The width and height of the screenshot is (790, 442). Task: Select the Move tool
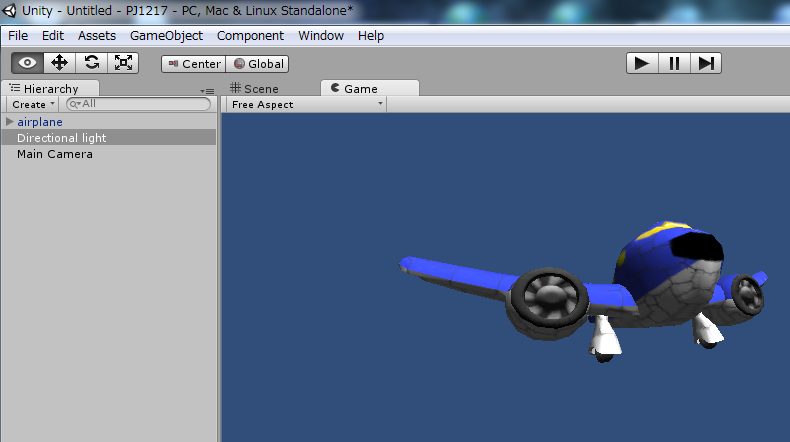tap(59, 62)
